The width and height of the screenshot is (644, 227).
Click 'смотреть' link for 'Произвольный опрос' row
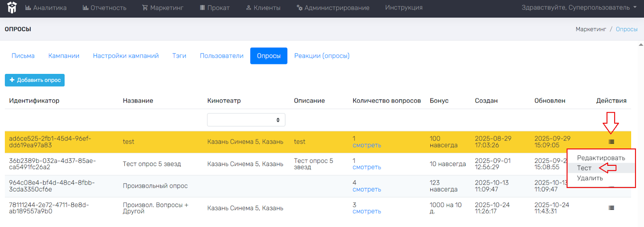[x=366, y=190]
